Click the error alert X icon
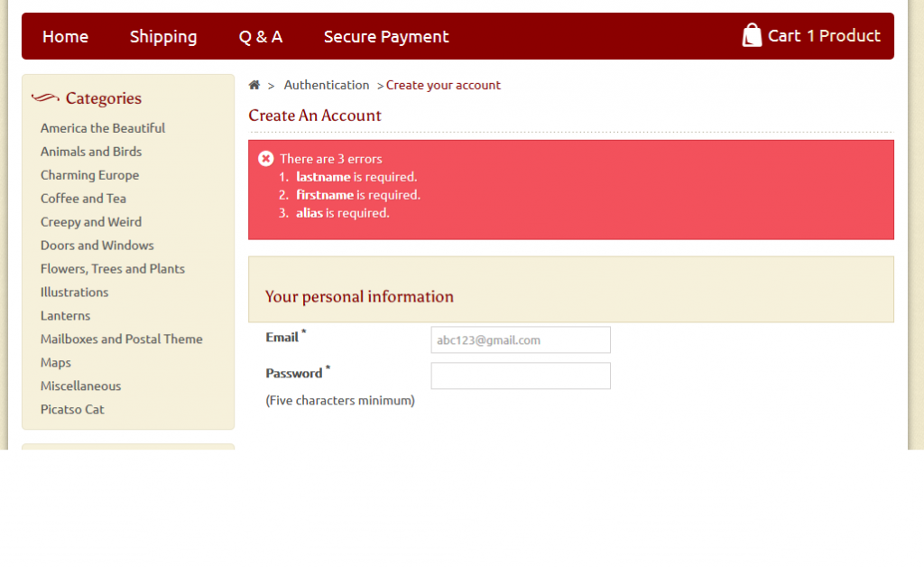Screen dimensions: 924x567 (265, 159)
